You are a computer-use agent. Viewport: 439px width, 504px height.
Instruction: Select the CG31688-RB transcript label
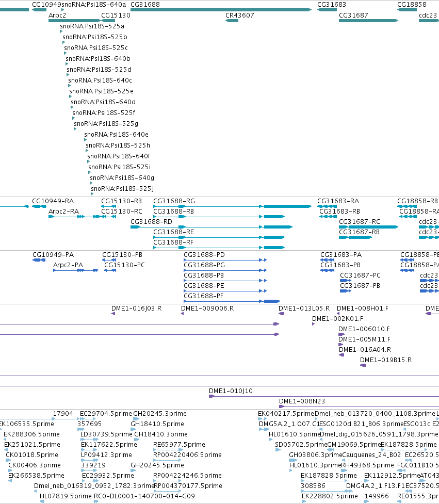pyautogui.click(x=173, y=212)
